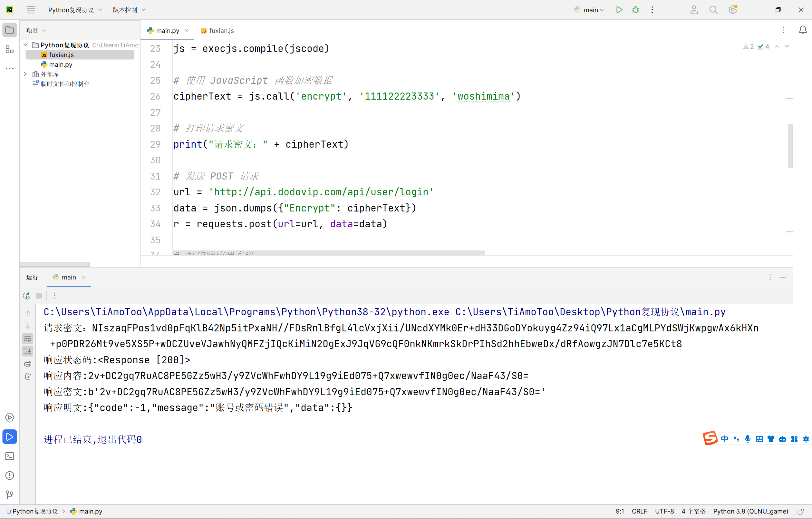Rerun the main script
Image resolution: width=812 pixels, height=519 pixels.
[x=26, y=296]
